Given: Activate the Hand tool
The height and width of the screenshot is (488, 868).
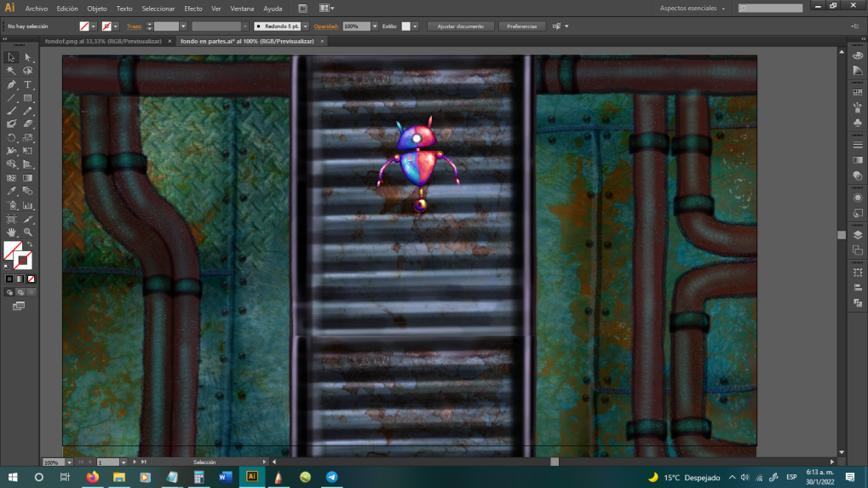Looking at the screenshot, I should tap(11, 233).
